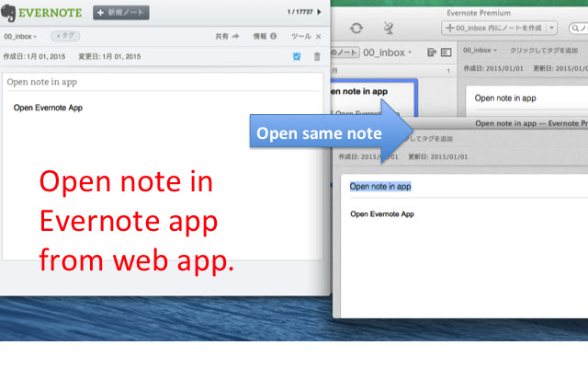The height and width of the screenshot is (368, 588).
Task: Click the Evernote elephant logo
Action: pos(8,13)
